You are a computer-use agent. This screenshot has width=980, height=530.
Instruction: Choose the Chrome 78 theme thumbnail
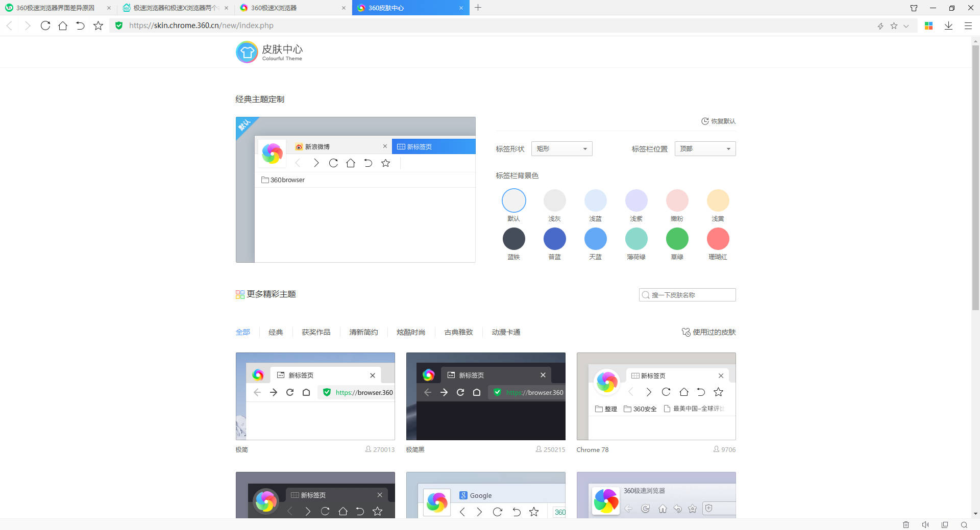point(656,396)
